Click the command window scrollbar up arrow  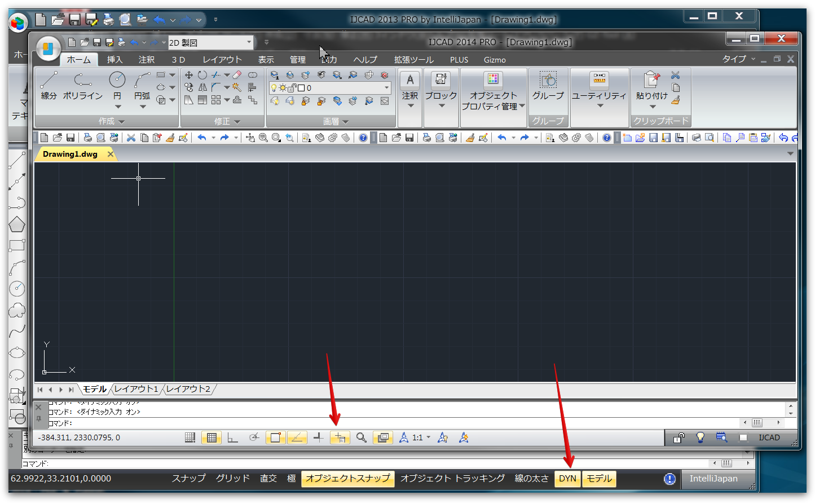pos(791,406)
